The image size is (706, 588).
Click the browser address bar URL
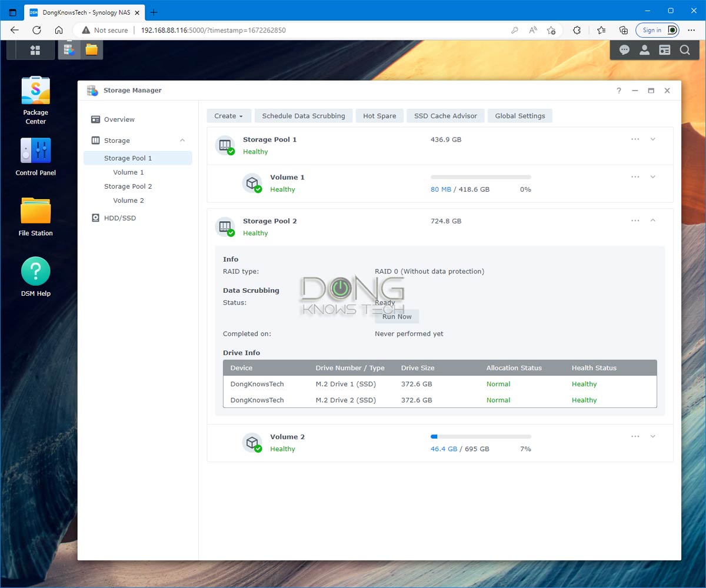(214, 30)
